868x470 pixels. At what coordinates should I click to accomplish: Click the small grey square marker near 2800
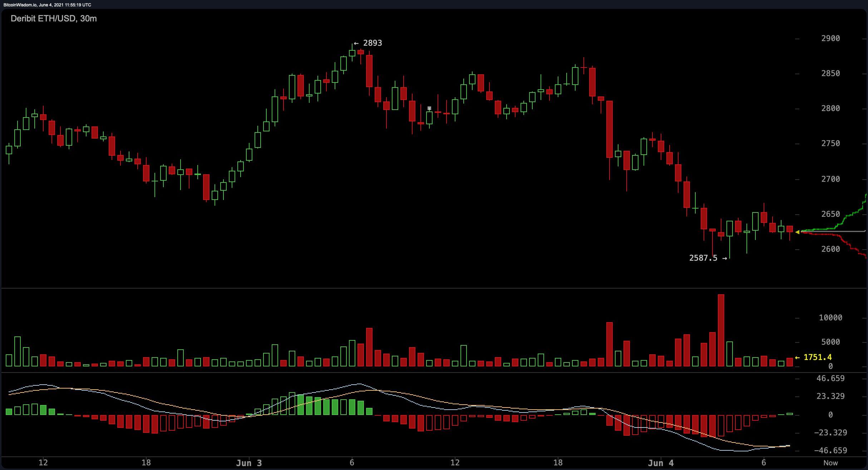(429, 108)
